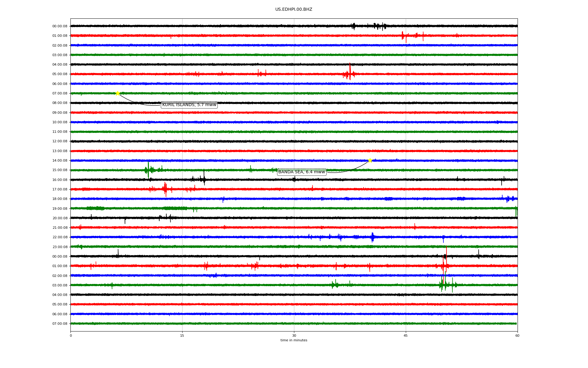Click the 30 tick label on x-axis

294,335
